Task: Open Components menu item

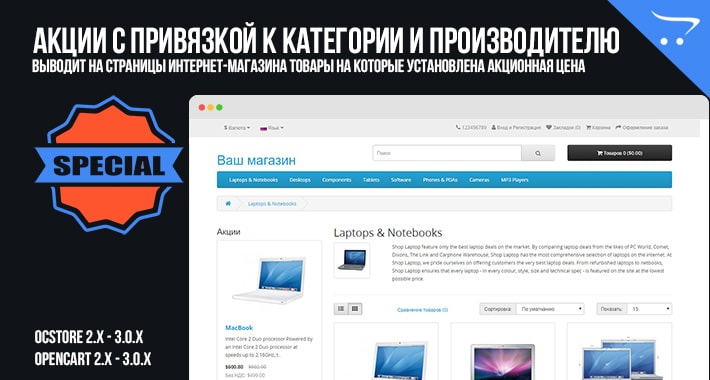Action: click(336, 180)
